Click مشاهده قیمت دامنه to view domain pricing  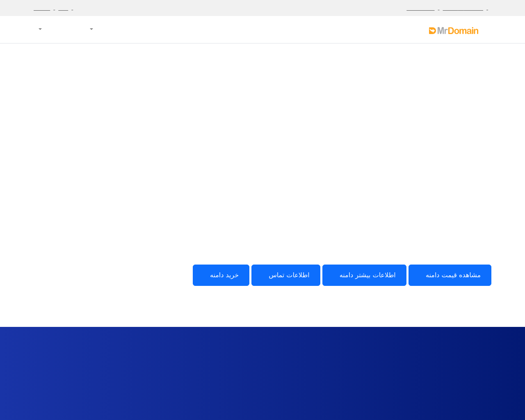tap(450, 275)
